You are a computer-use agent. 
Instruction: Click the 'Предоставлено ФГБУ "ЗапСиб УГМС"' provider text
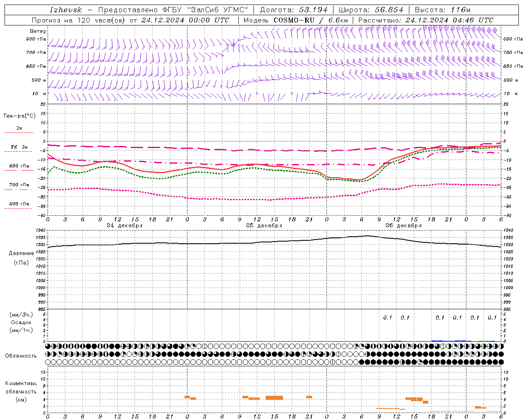[x=173, y=10]
